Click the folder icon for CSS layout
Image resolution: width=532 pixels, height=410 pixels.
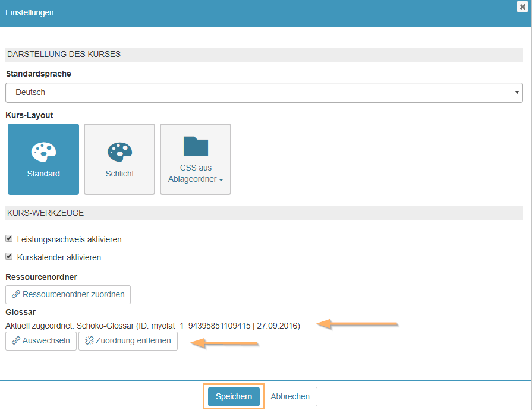tap(196, 146)
